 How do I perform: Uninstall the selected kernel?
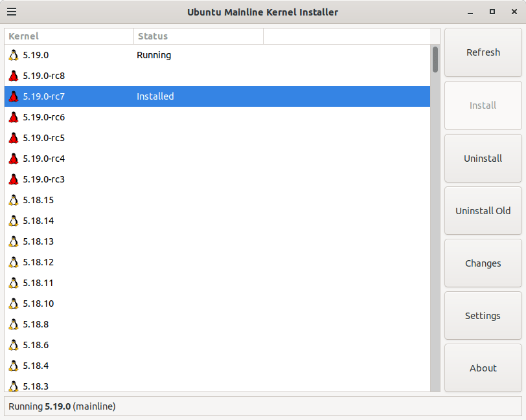click(x=483, y=158)
